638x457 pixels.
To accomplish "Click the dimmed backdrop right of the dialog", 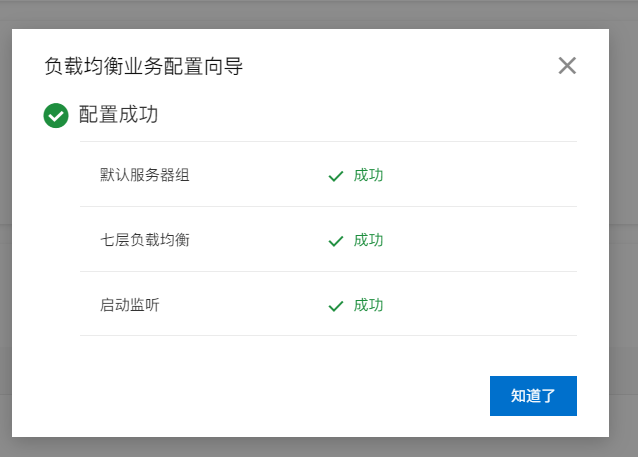I will [x=623, y=228].
